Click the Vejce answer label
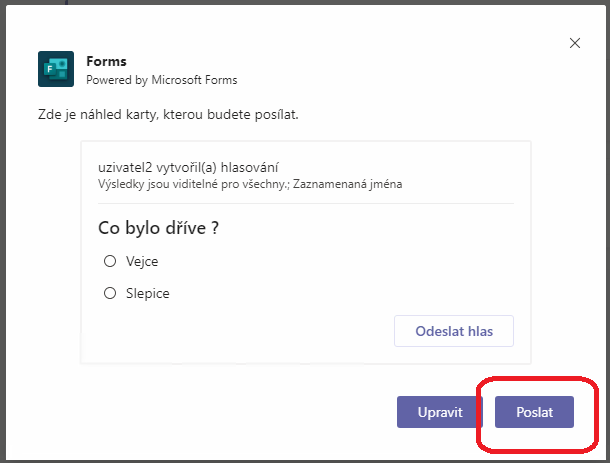This screenshot has height=463, width=610. [x=142, y=261]
